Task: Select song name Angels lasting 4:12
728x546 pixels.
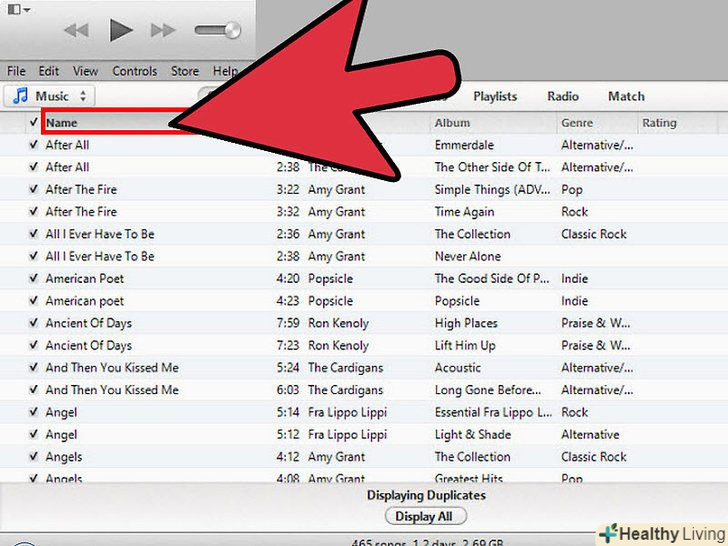Action: [x=64, y=457]
